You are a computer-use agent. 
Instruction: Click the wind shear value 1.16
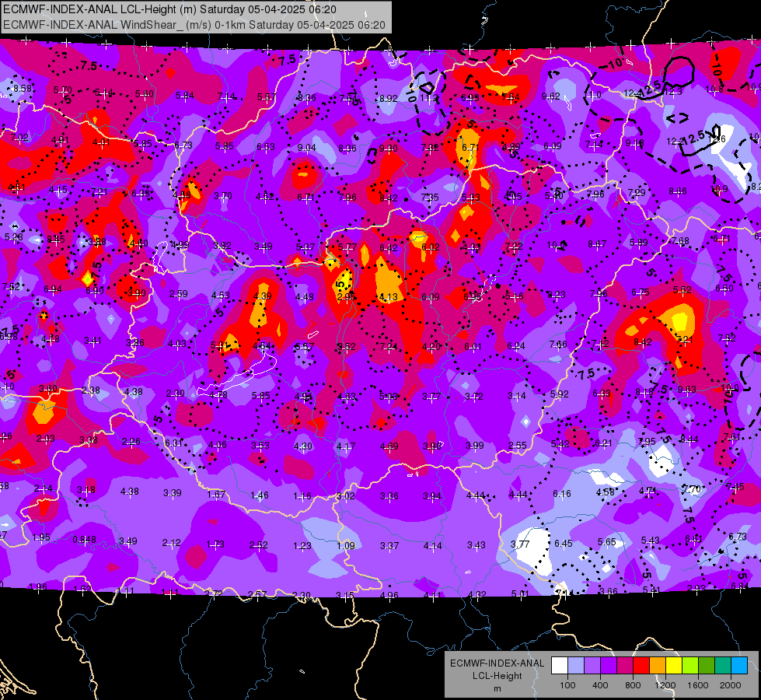[302, 496]
